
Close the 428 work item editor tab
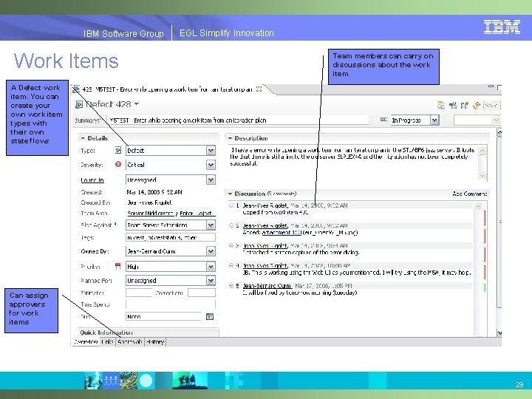[259, 89]
